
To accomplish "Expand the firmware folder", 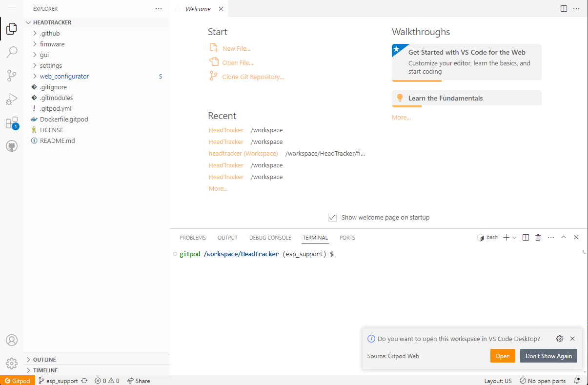I will click(52, 44).
